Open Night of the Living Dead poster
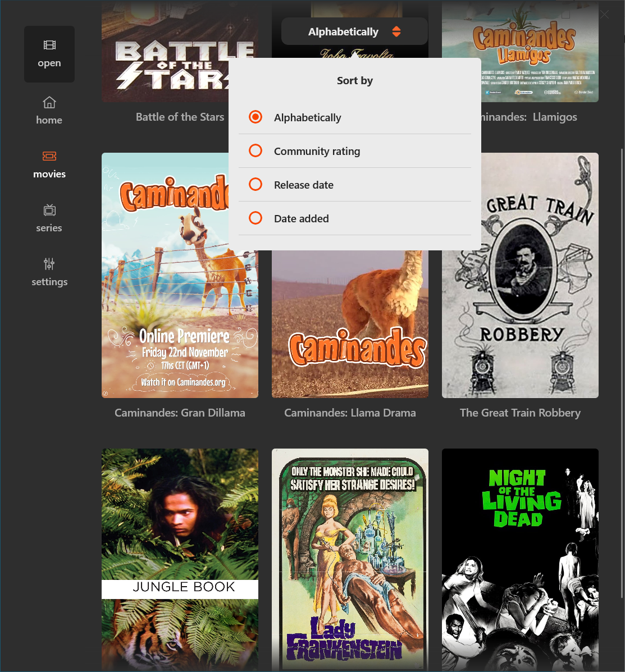The width and height of the screenshot is (625, 672). [x=520, y=560]
